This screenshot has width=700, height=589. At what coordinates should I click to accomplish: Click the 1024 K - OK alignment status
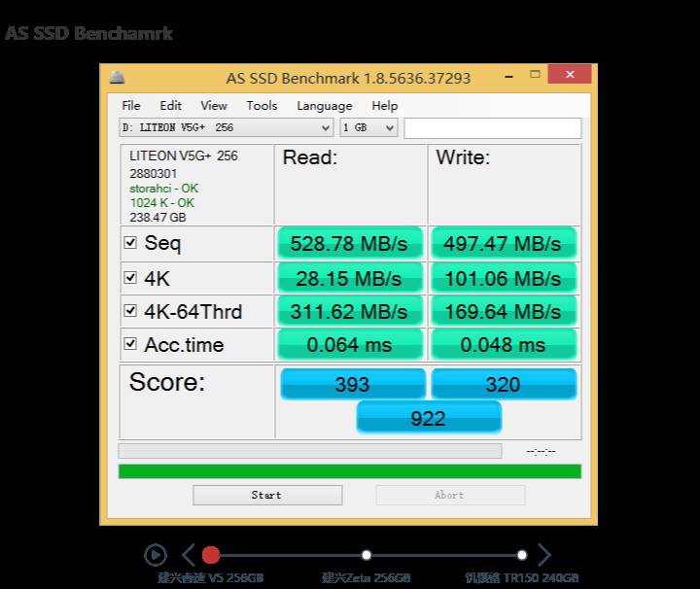tap(162, 203)
